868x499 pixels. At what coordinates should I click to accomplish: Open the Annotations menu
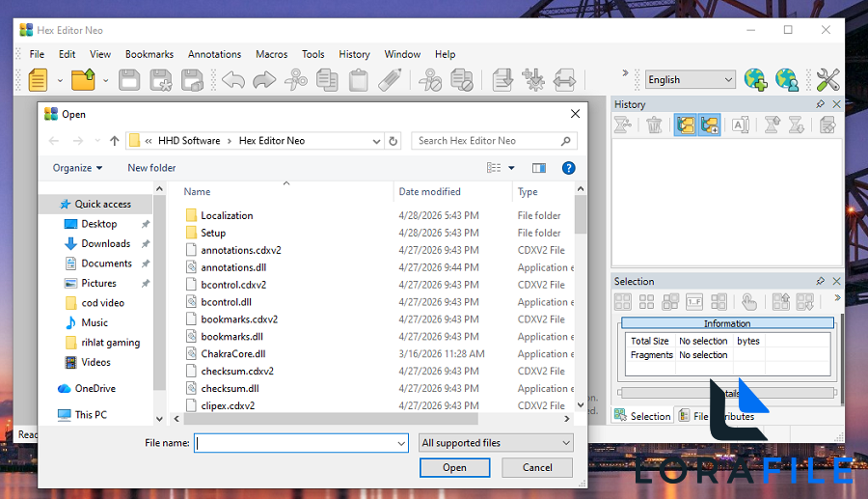tap(215, 54)
